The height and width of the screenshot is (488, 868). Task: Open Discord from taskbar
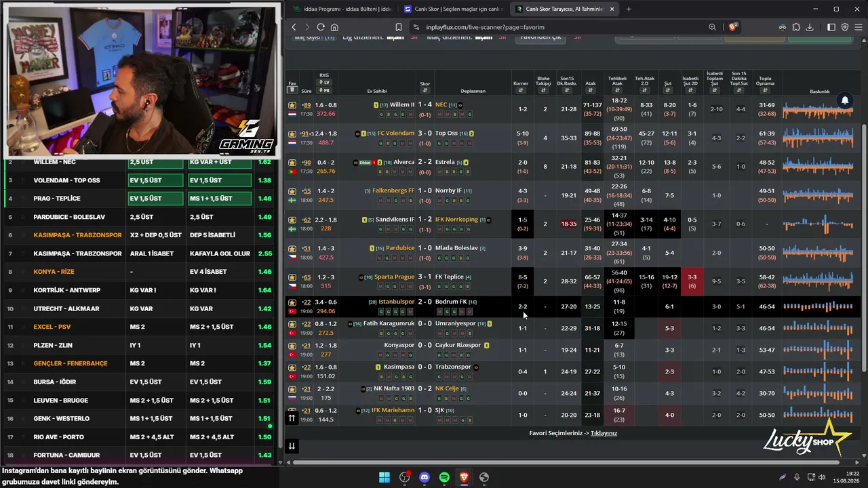(425, 477)
